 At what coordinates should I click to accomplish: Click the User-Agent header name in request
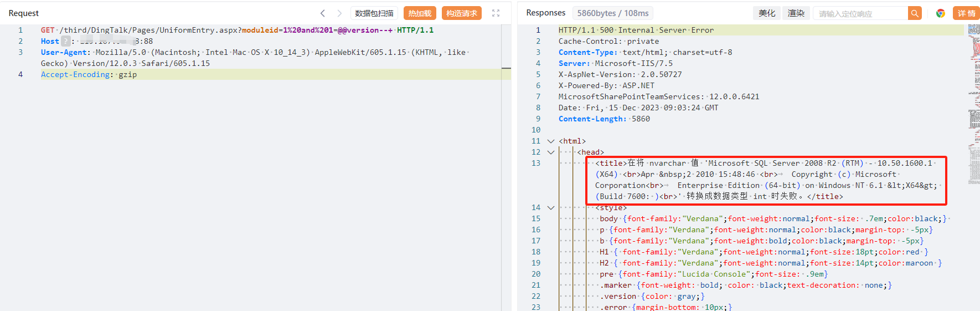pos(64,52)
